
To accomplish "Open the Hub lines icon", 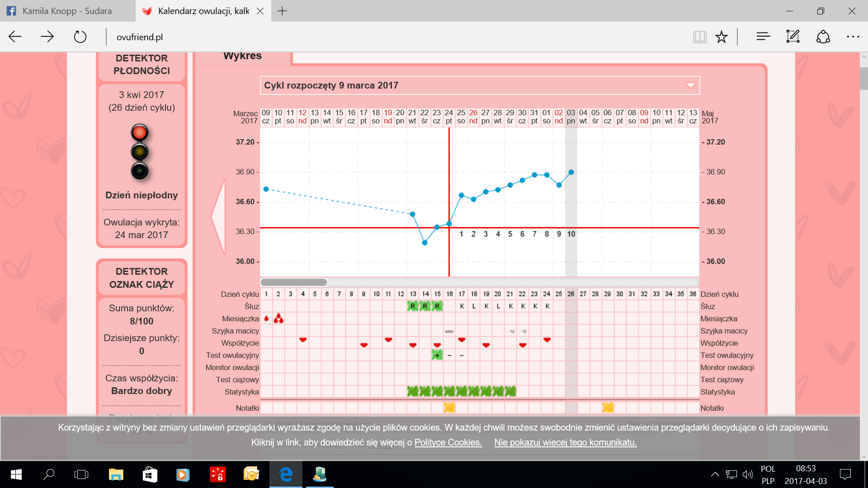I will (x=763, y=37).
